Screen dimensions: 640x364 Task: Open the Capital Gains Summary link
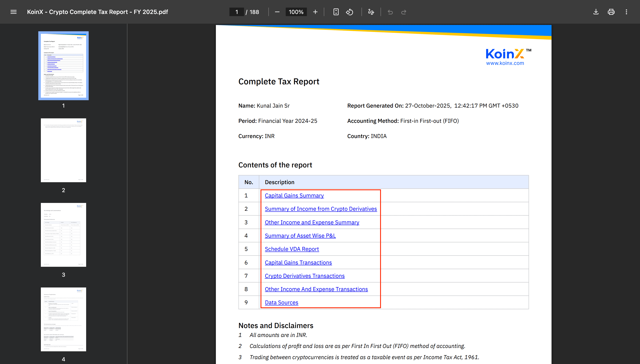click(294, 196)
